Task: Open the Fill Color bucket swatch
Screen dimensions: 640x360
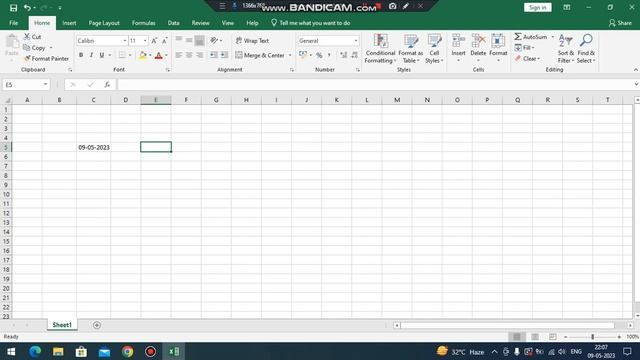Action: pyautogui.click(x=142, y=55)
